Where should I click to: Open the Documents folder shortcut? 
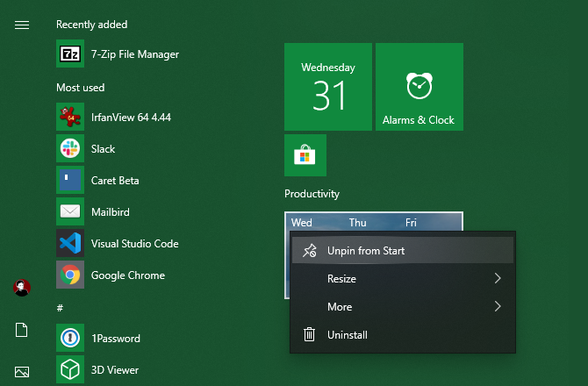point(22,330)
